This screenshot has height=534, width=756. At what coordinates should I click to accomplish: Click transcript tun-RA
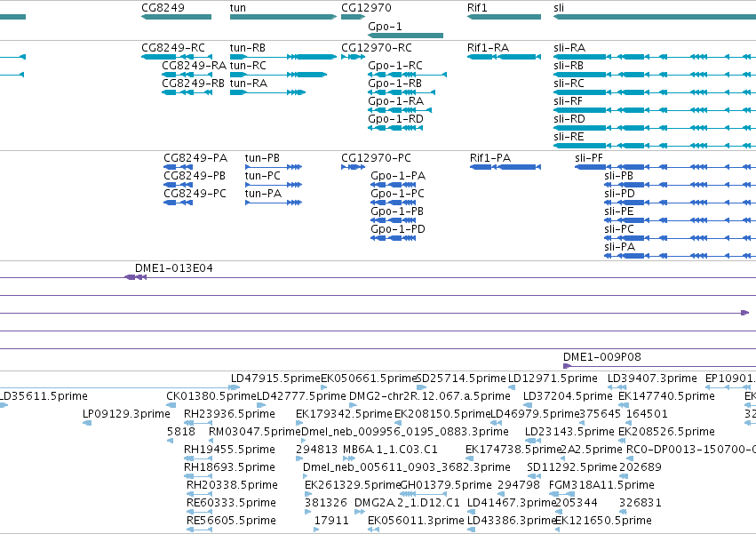tap(267, 92)
